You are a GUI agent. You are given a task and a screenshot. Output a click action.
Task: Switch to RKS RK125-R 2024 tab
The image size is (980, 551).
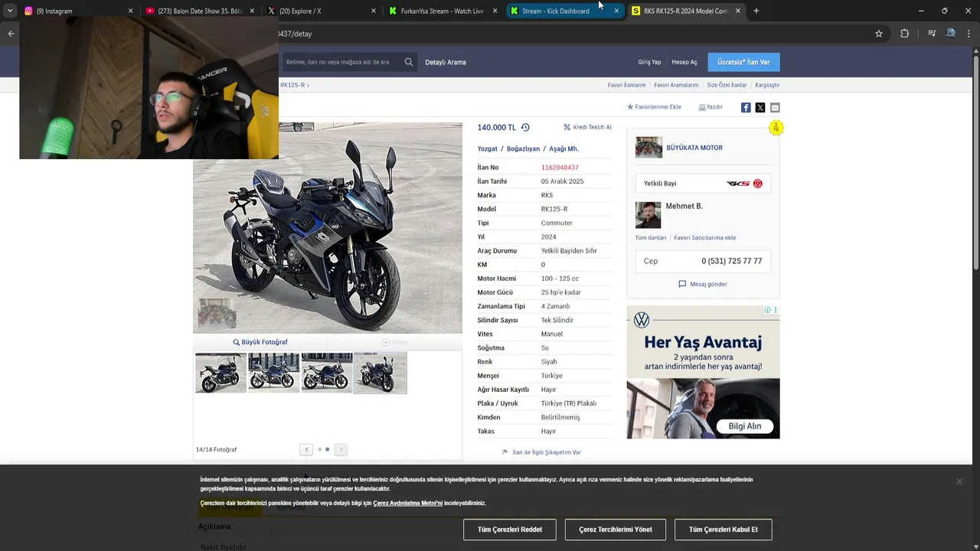[x=686, y=11]
